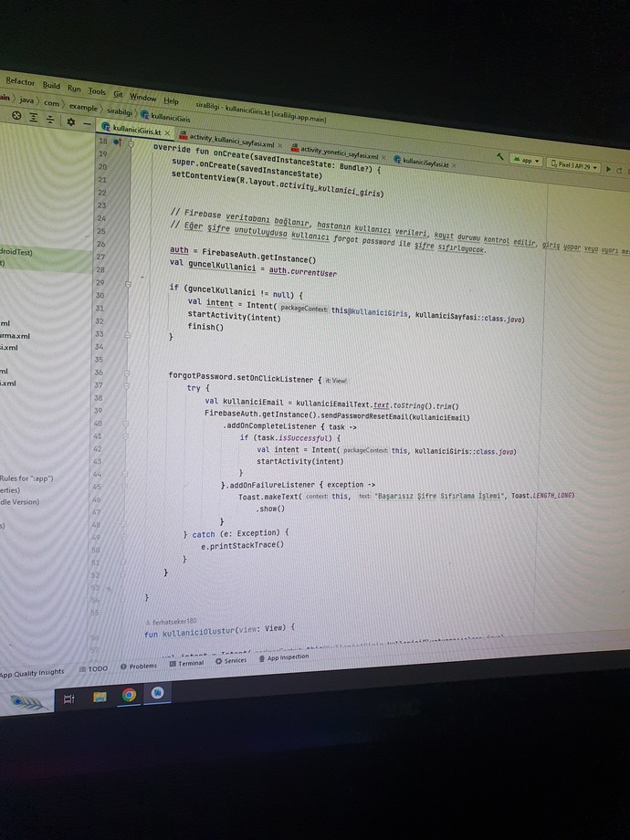Click the Windows Task View taskbar icon
Viewport: 630px width, 840px height.
coord(69,698)
